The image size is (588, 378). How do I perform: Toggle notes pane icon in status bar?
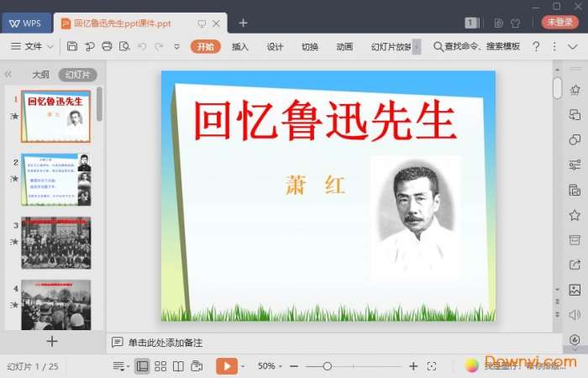click(x=119, y=366)
